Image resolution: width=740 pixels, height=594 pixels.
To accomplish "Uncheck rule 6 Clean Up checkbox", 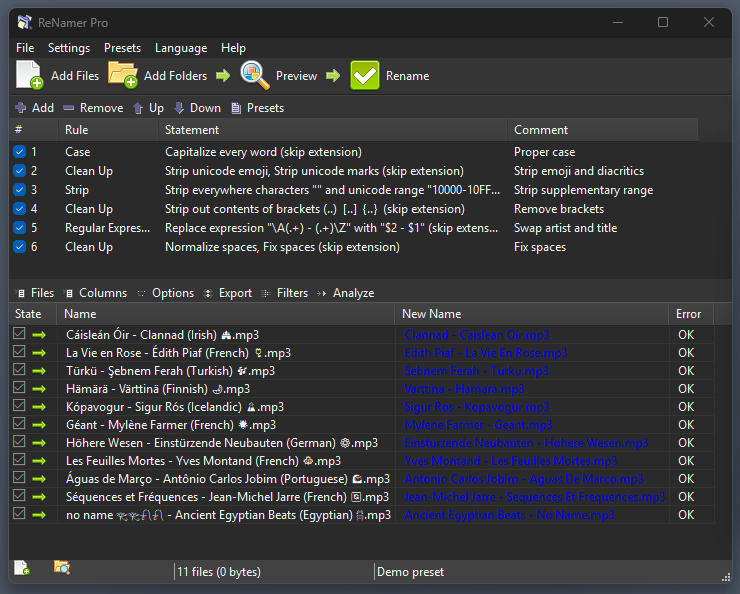I will pyautogui.click(x=19, y=247).
